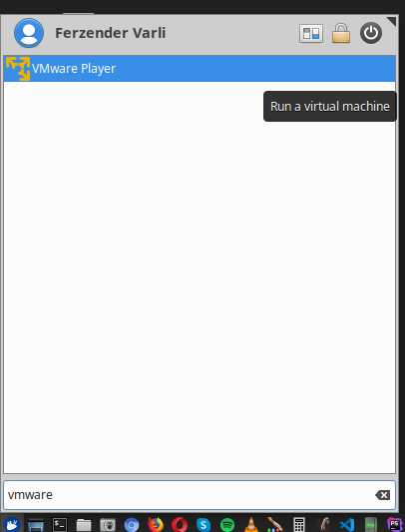Viewport: 405px width, 532px height.
Task: Open Skype from the panel
Action: coord(203,525)
